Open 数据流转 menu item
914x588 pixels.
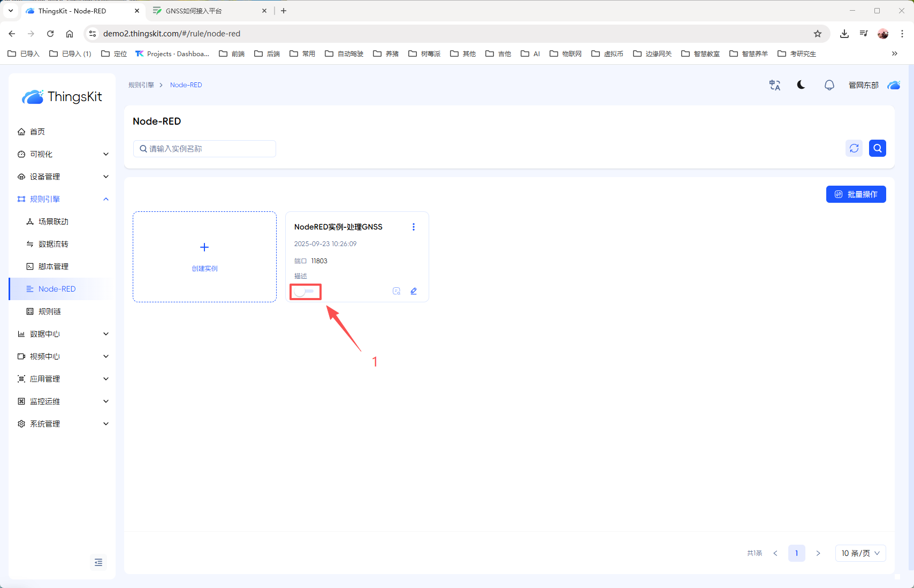pyautogui.click(x=54, y=244)
